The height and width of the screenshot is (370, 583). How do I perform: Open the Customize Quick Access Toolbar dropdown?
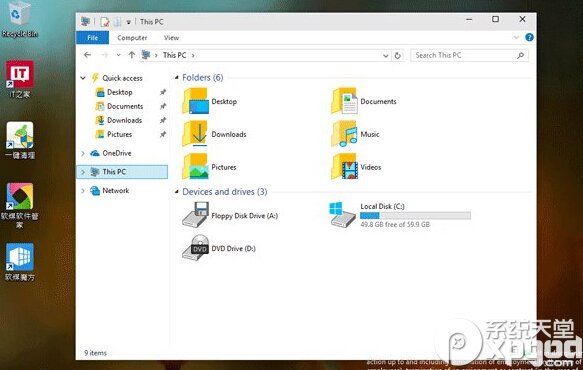[128, 22]
